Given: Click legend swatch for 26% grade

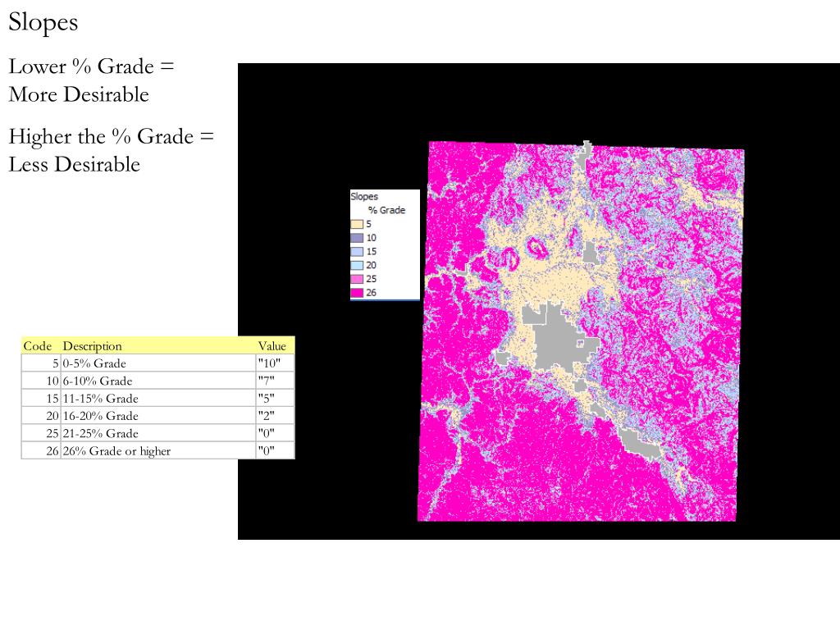Looking at the screenshot, I should pyautogui.click(x=357, y=293).
